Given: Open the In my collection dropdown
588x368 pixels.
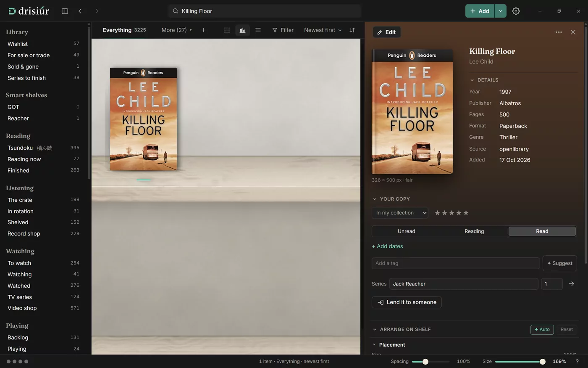Looking at the screenshot, I should point(400,213).
